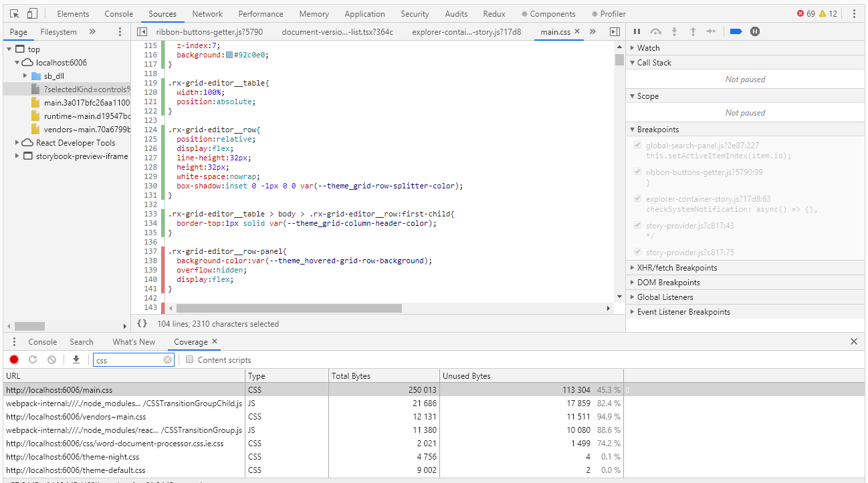Viewport: 868px width, 483px height.
Task: Go to the Performance panel
Action: click(x=261, y=13)
